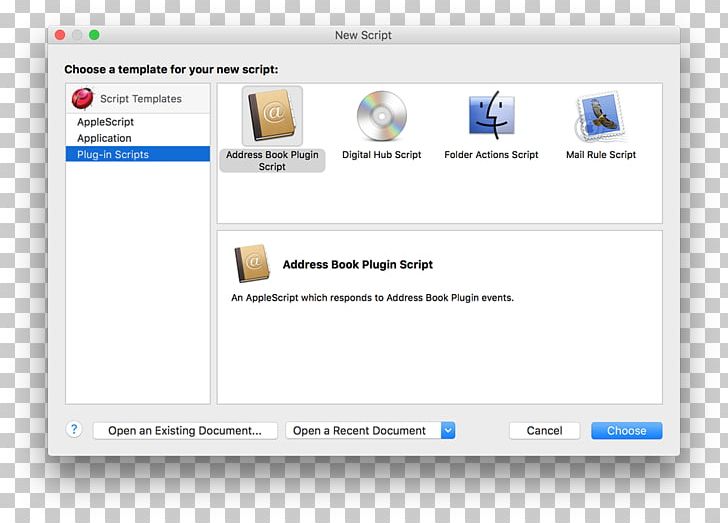Choose AppleScript in the template list
This screenshot has height=523, width=728.
coord(105,122)
